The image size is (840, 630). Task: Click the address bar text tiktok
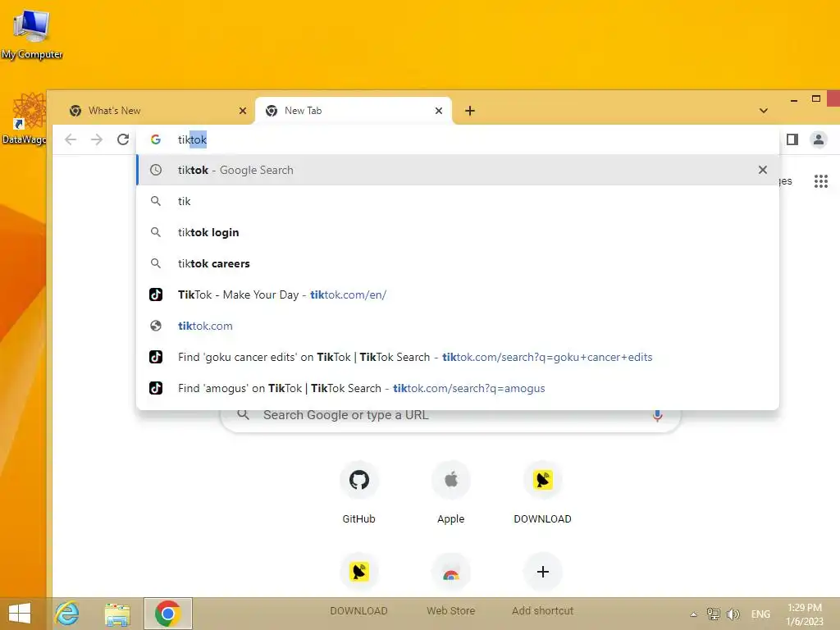point(192,139)
